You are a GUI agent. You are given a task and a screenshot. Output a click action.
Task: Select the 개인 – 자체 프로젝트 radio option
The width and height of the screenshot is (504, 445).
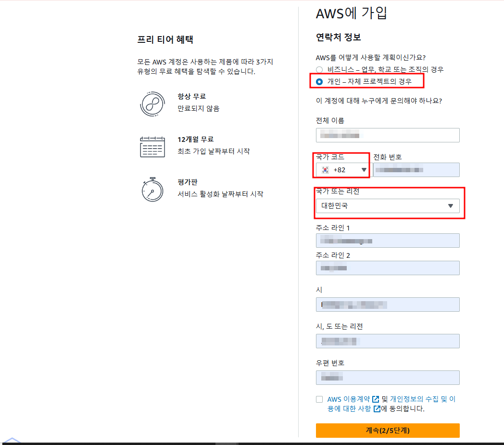319,81
